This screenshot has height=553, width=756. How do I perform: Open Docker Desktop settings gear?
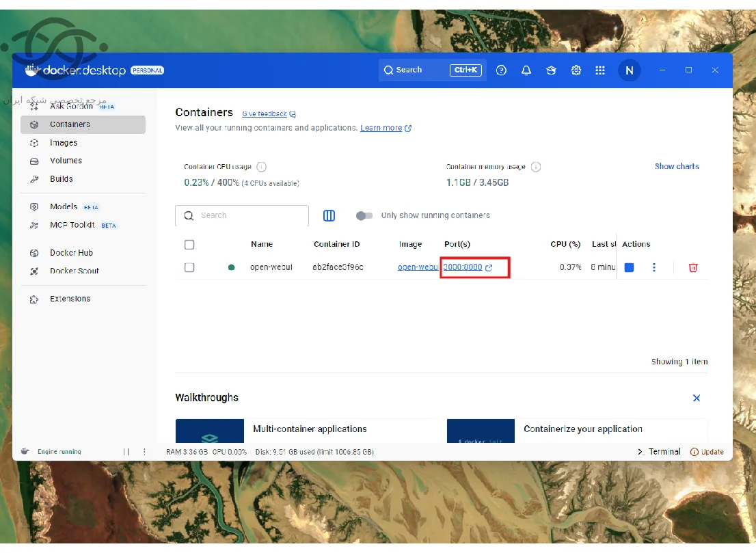(576, 70)
